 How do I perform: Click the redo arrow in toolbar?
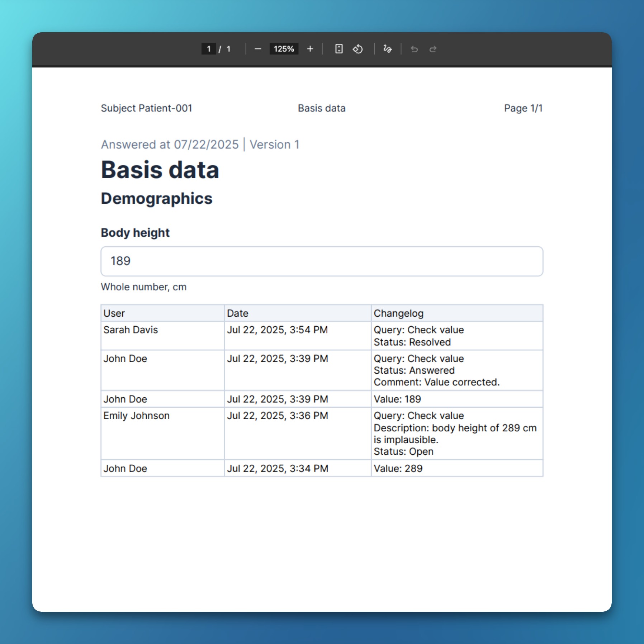click(433, 49)
